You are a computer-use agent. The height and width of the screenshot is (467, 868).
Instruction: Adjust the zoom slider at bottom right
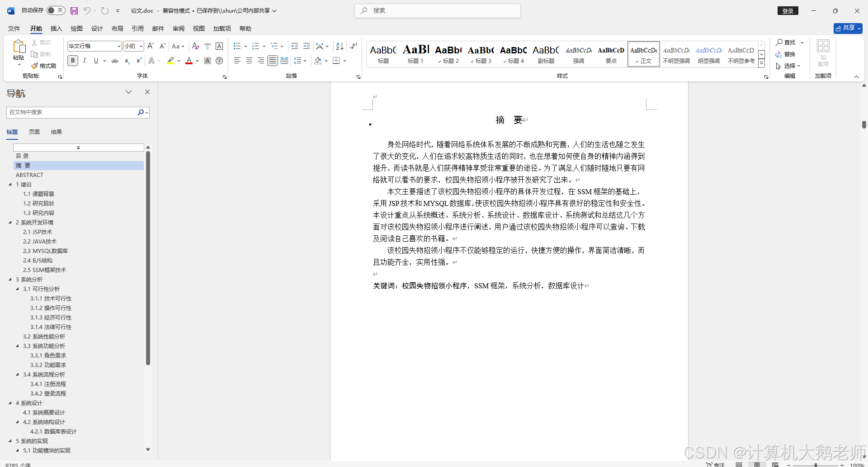815,465
